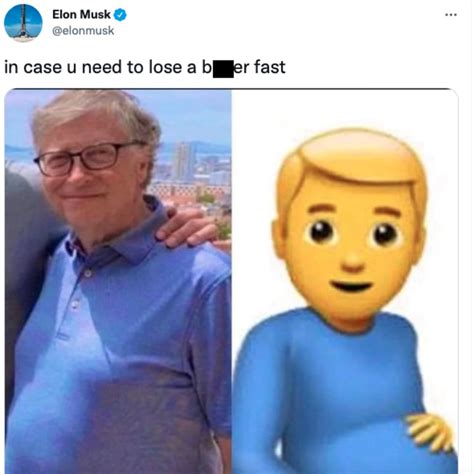The image size is (474, 474).
Task: Click the hand on the man's shoulder
Action: point(188,228)
